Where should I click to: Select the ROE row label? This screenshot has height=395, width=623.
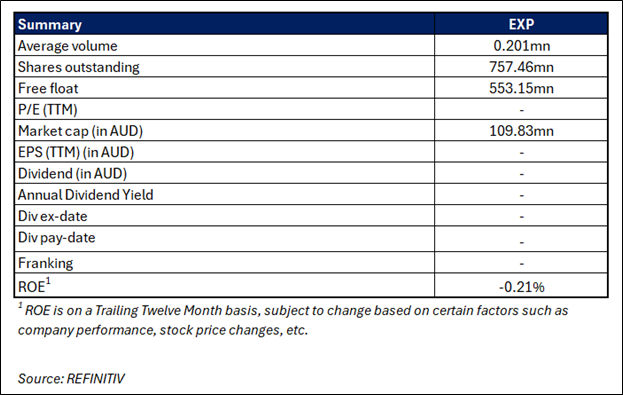coord(34,285)
